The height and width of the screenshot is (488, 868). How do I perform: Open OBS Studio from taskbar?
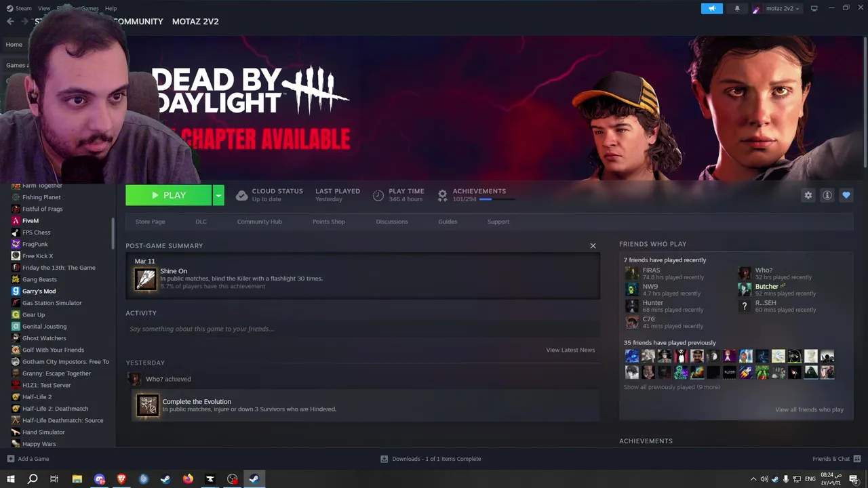click(233, 479)
